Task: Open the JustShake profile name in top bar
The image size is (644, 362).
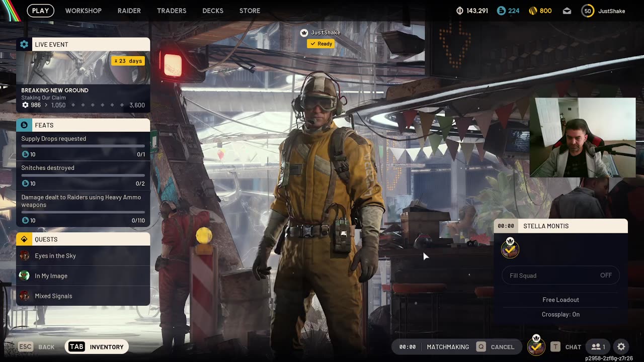Action: click(612, 11)
